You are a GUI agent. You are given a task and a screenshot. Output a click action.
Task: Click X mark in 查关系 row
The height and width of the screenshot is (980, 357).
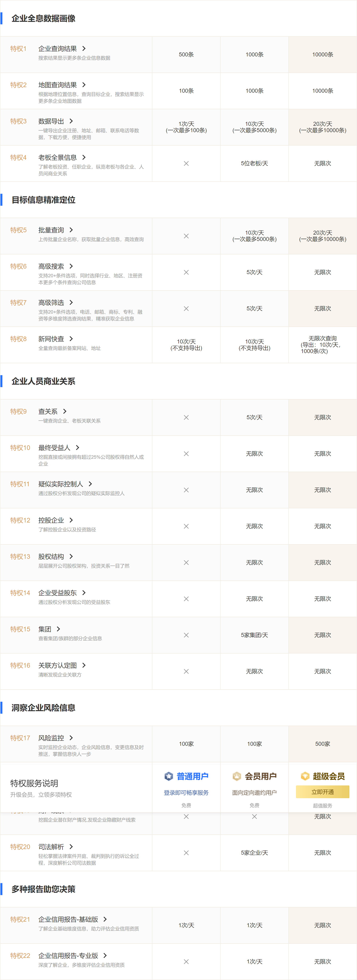coord(186,417)
